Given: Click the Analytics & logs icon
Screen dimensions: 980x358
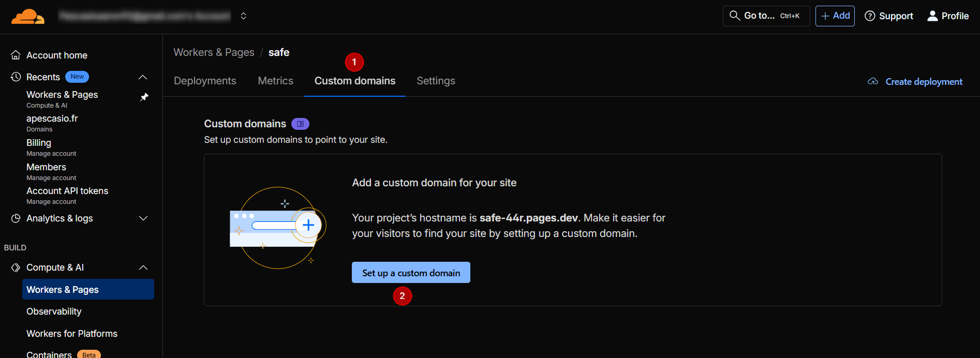Looking at the screenshot, I should coord(16,218).
